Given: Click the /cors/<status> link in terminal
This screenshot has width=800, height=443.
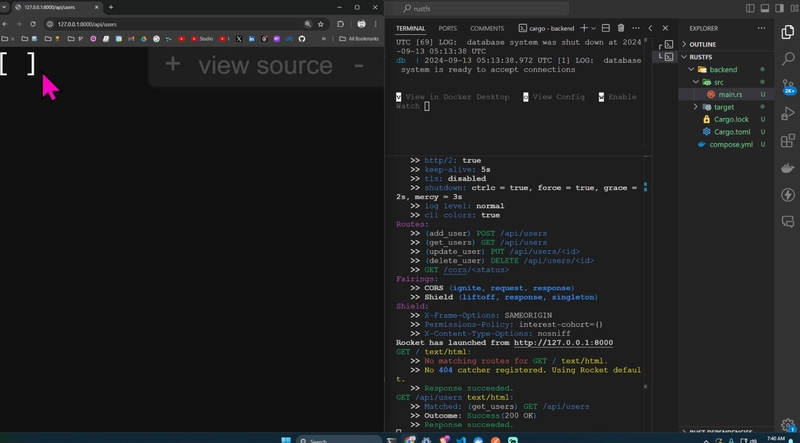Looking at the screenshot, I should 476,270.
